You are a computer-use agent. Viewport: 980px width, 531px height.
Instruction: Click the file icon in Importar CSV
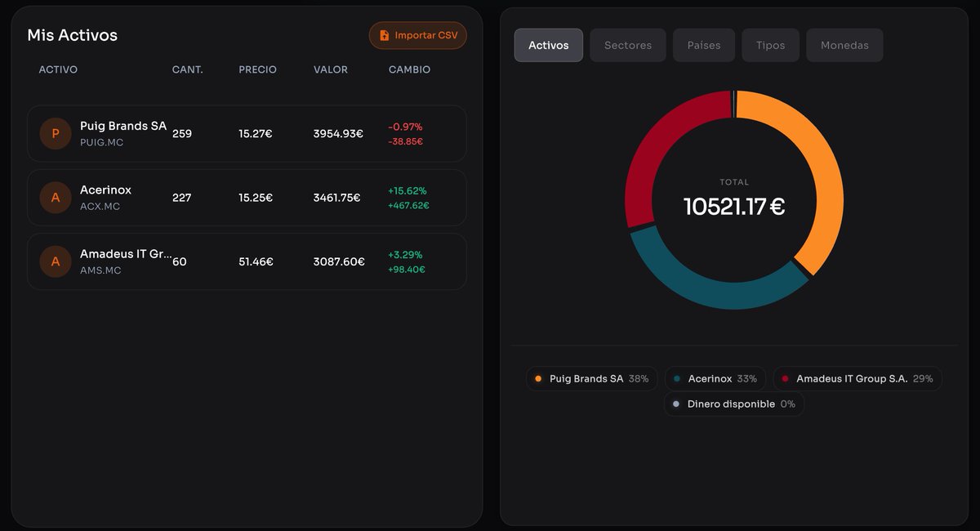click(x=384, y=36)
